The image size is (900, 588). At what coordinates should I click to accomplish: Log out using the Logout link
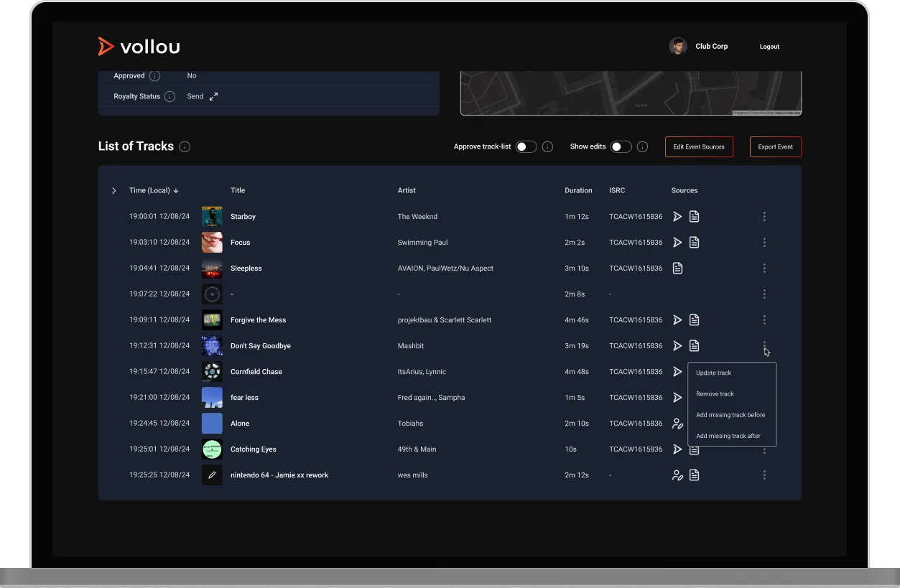click(769, 47)
